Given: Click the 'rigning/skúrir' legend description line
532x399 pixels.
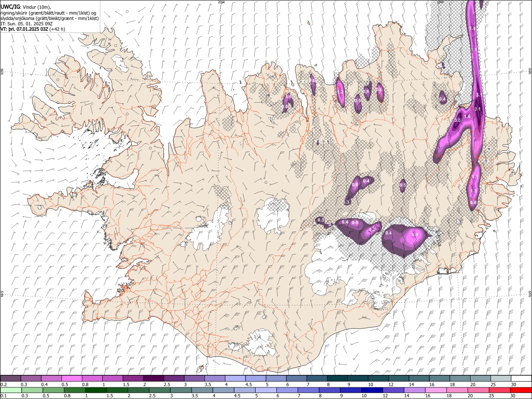Looking at the screenshot, I should pos(48,13).
